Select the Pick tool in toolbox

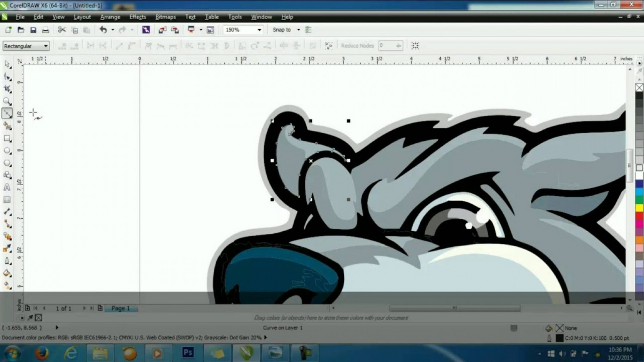tap(7, 65)
